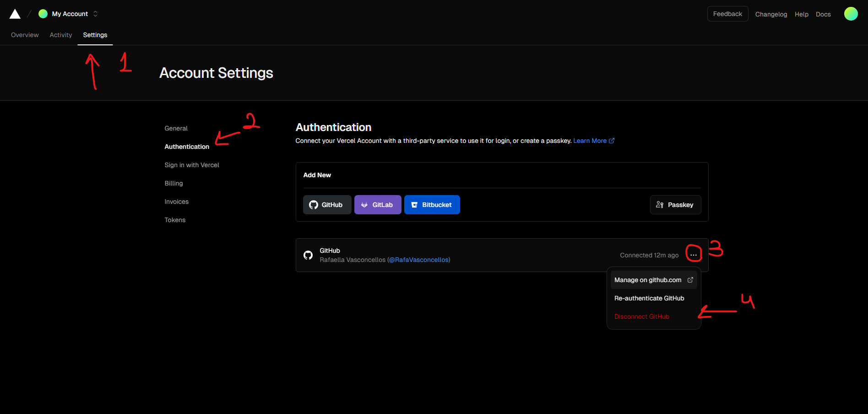Select the Settings tab

pyautogui.click(x=95, y=35)
